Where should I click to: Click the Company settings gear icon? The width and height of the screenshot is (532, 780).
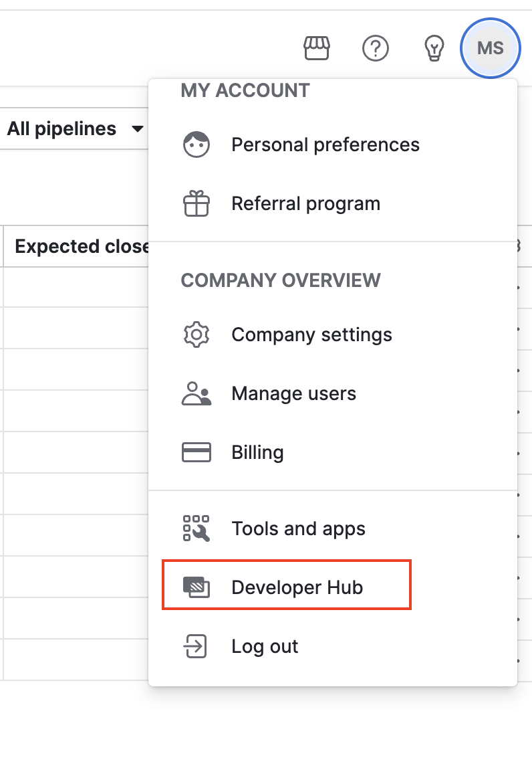pos(196,334)
